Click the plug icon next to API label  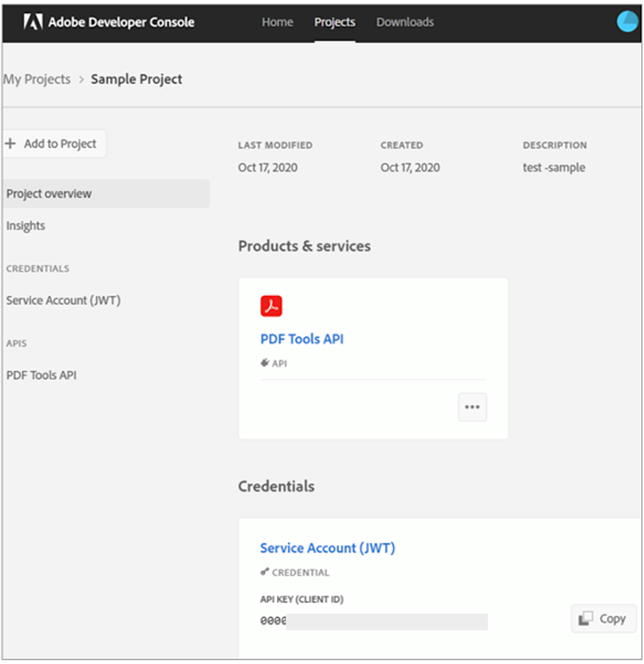264,362
